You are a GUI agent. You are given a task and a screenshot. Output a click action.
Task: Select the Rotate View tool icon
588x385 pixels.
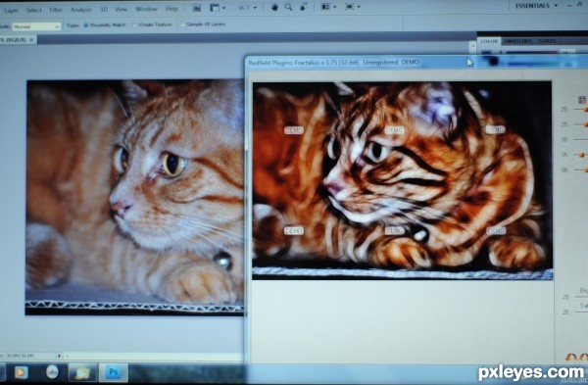click(304, 7)
